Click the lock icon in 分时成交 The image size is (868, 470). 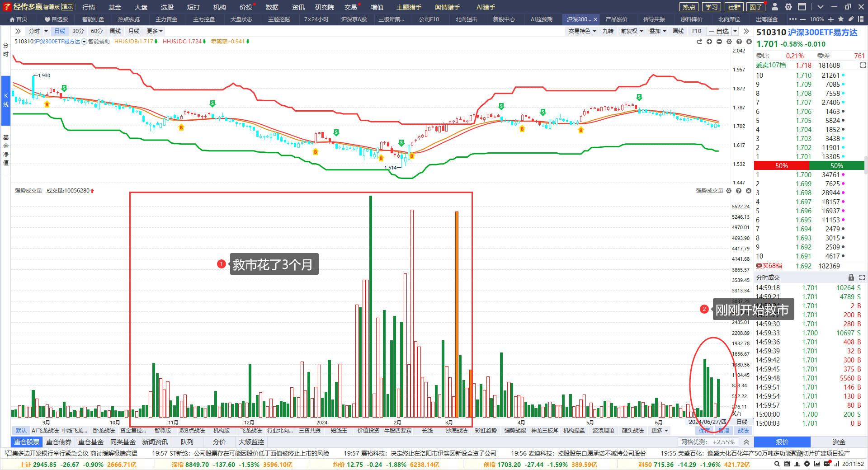(851, 277)
